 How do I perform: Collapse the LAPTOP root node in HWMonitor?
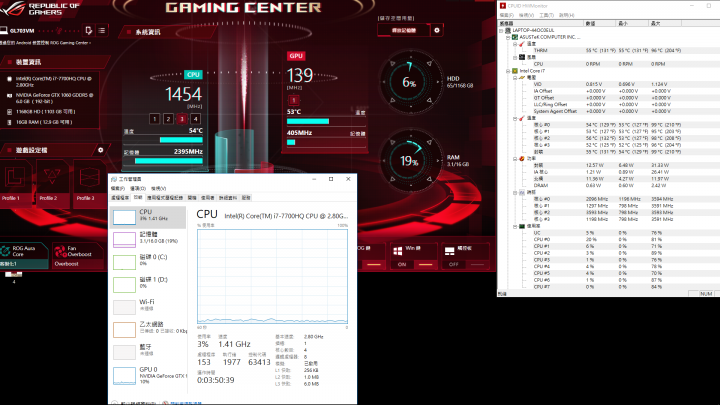(x=501, y=30)
